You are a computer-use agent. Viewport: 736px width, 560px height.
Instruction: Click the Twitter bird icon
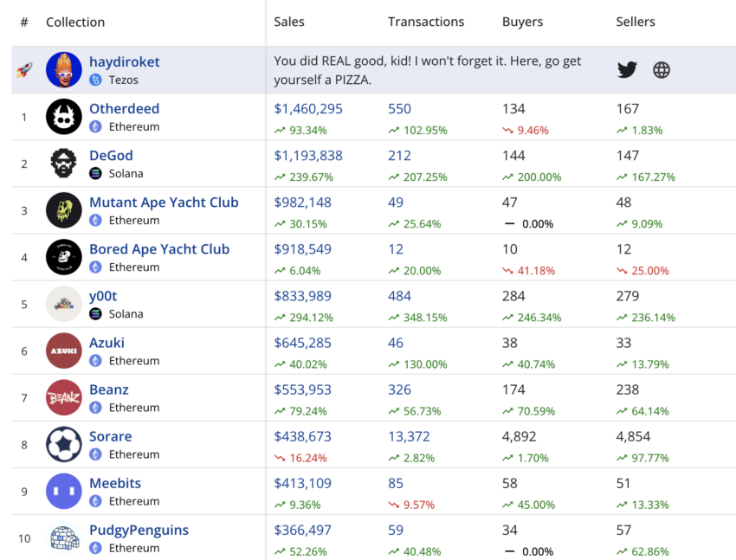pos(627,70)
